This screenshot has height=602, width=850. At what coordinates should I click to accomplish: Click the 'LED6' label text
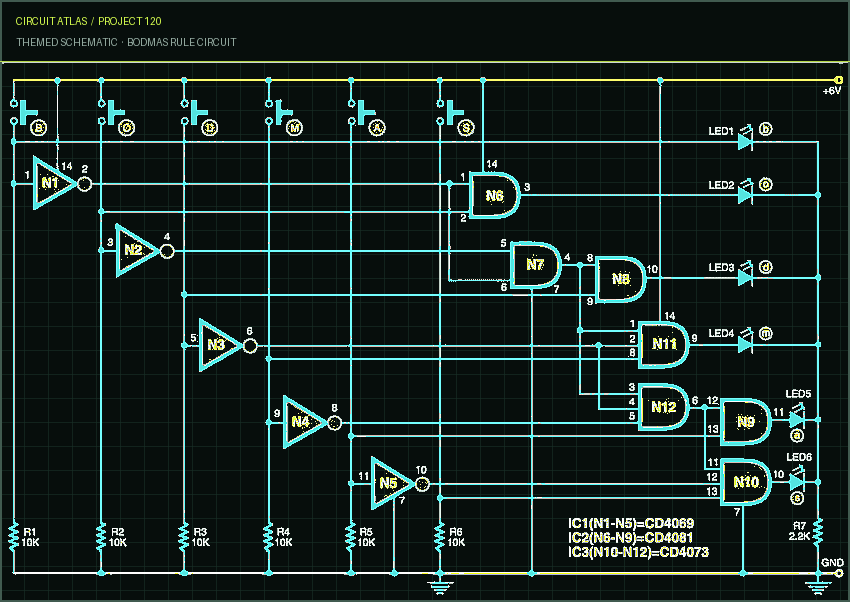pos(799,457)
